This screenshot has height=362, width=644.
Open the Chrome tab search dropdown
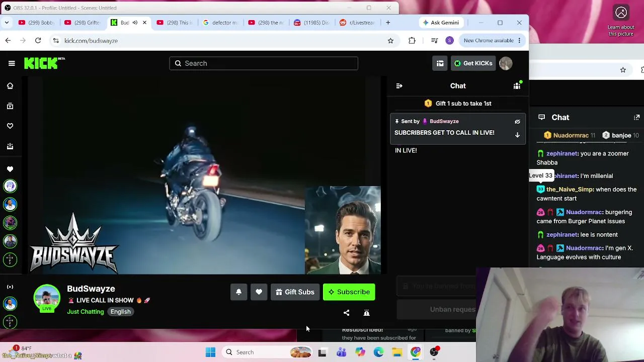7,23
